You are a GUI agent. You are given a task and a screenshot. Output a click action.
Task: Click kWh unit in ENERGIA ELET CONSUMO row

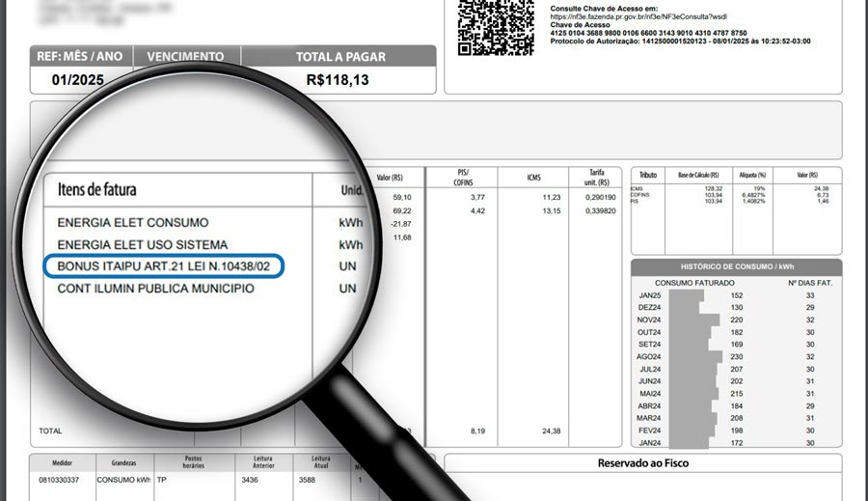pos(351,223)
